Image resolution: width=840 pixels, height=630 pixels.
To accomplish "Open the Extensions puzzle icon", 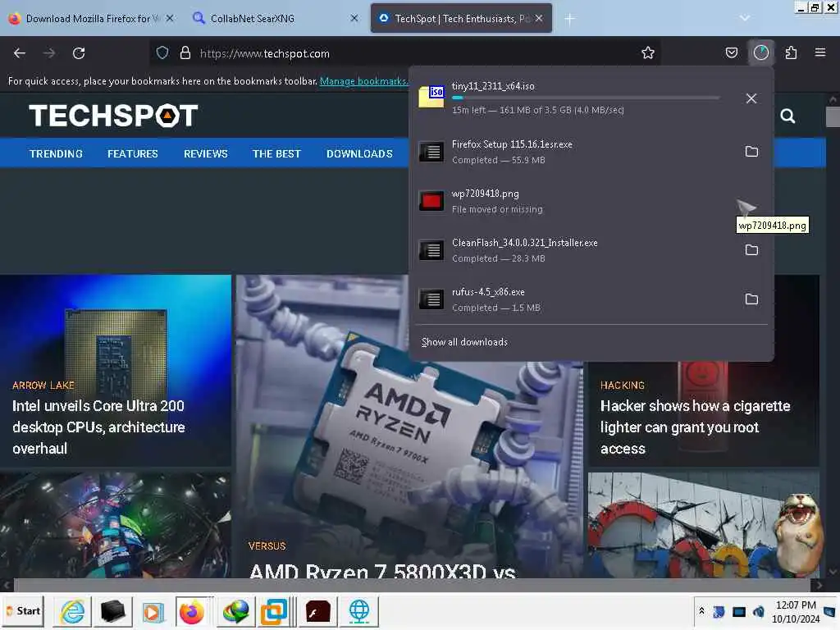I will [x=791, y=52].
